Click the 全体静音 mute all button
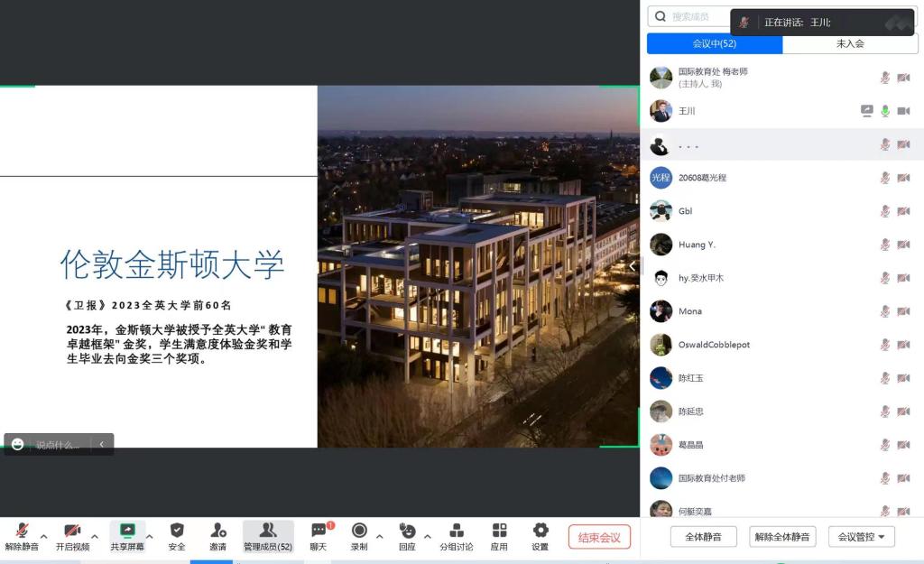This screenshot has height=564, width=924. 704,537
